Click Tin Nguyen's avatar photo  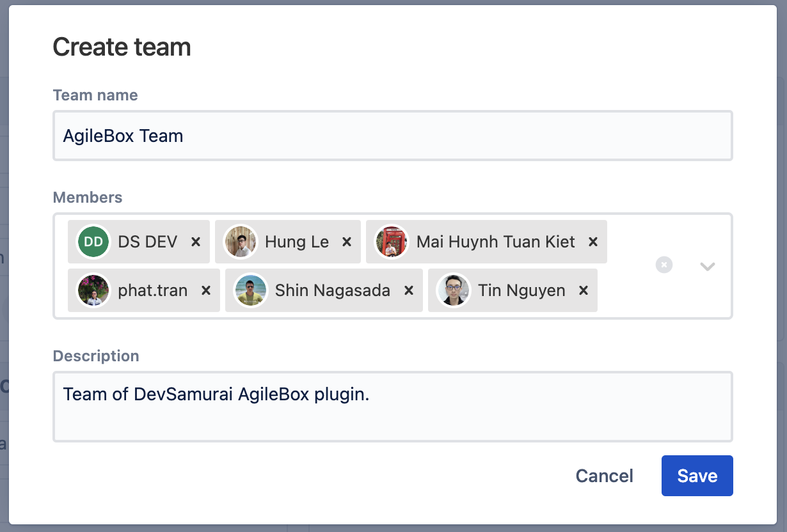click(453, 290)
